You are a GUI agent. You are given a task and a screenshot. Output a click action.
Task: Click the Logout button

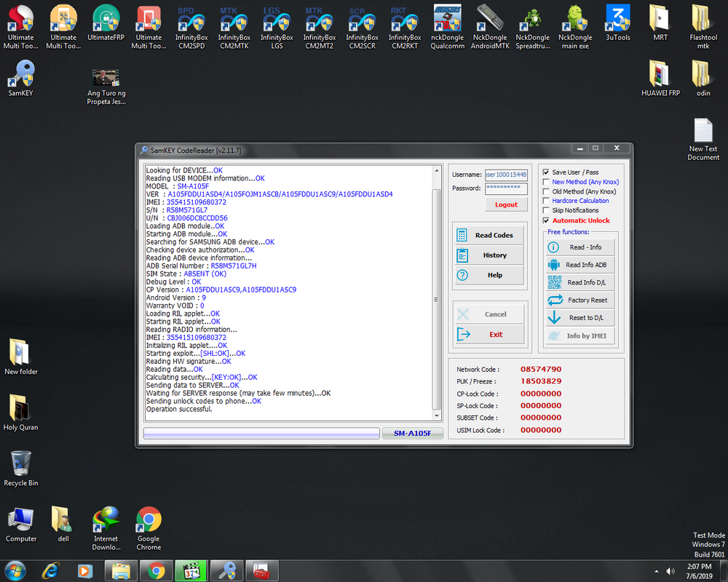[506, 204]
